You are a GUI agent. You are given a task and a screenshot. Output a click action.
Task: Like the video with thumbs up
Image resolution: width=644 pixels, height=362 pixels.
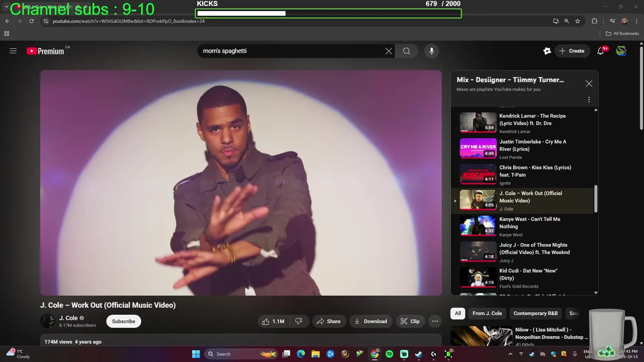pos(273,321)
